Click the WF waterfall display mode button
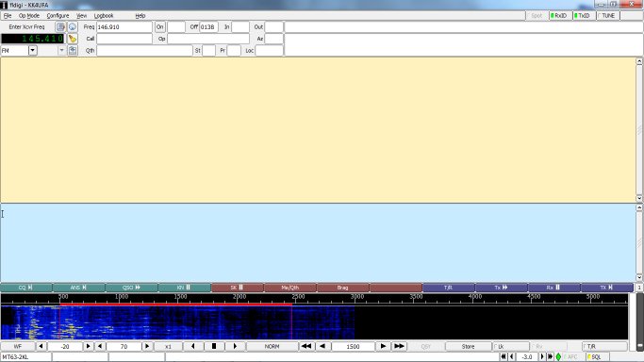The width and height of the screenshot is (644, 362). pyautogui.click(x=18, y=346)
